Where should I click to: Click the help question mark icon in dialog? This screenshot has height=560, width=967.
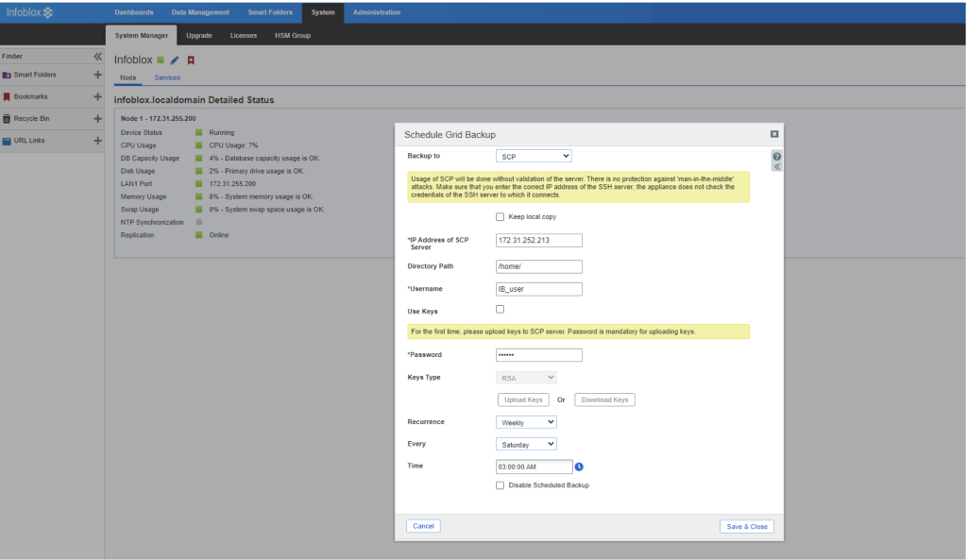coord(776,156)
